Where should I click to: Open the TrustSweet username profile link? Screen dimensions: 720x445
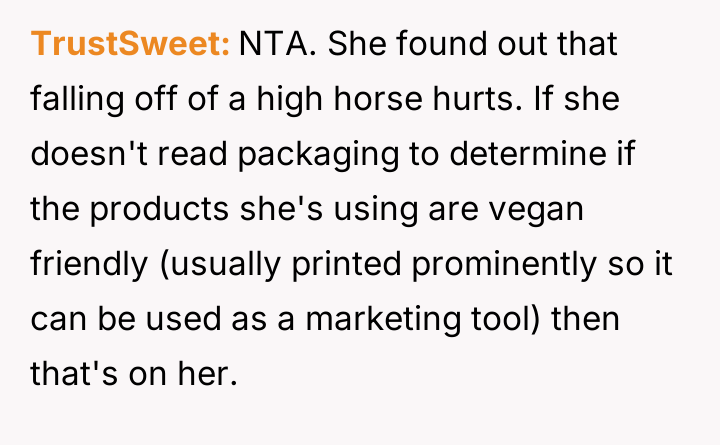point(131,44)
